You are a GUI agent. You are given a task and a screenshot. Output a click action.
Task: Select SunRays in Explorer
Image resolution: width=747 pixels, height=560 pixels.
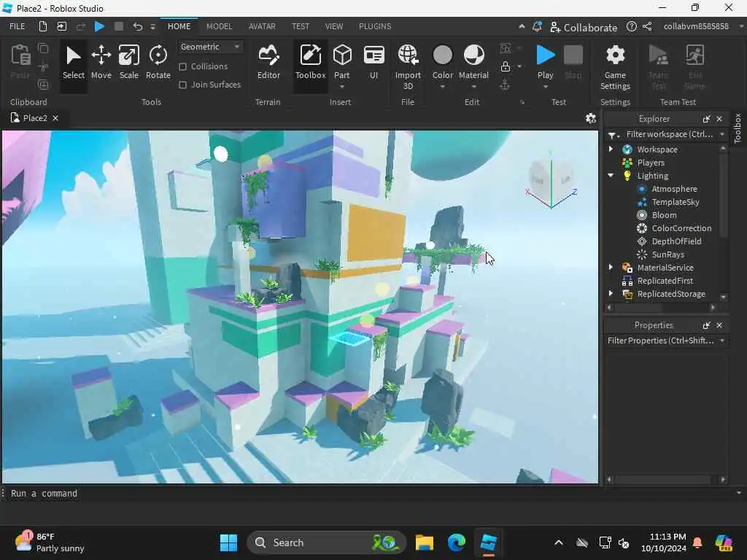click(x=668, y=254)
